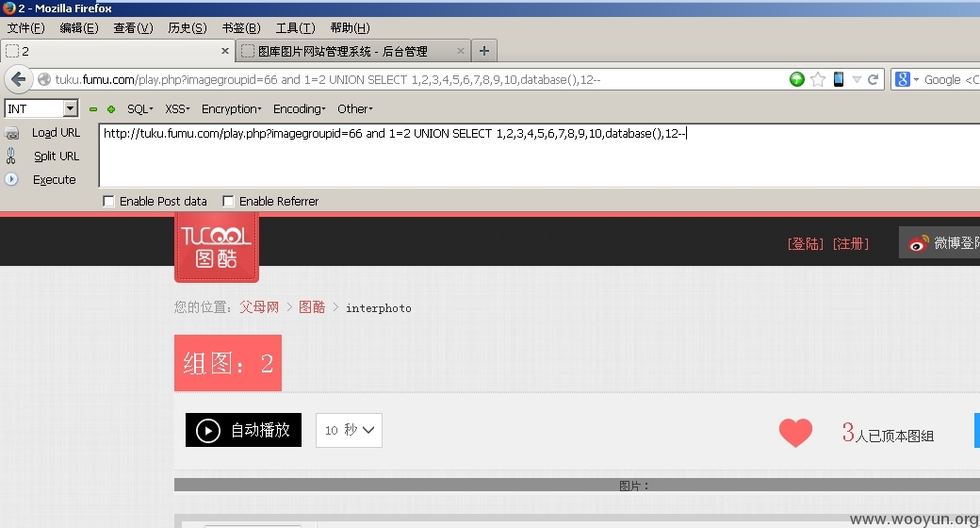Open the SQL dropdown menu
The image size is (980, 528).
(x=140, y=108)
